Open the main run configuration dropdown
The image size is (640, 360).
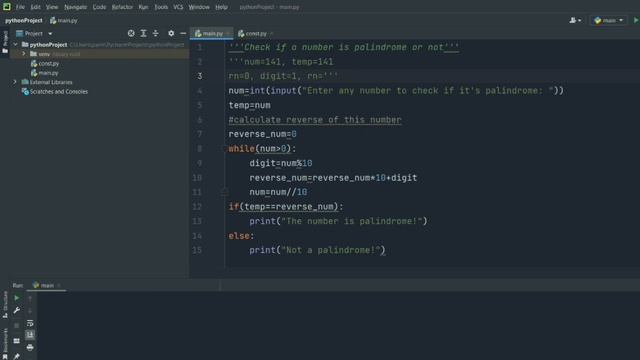click(609, 20)
